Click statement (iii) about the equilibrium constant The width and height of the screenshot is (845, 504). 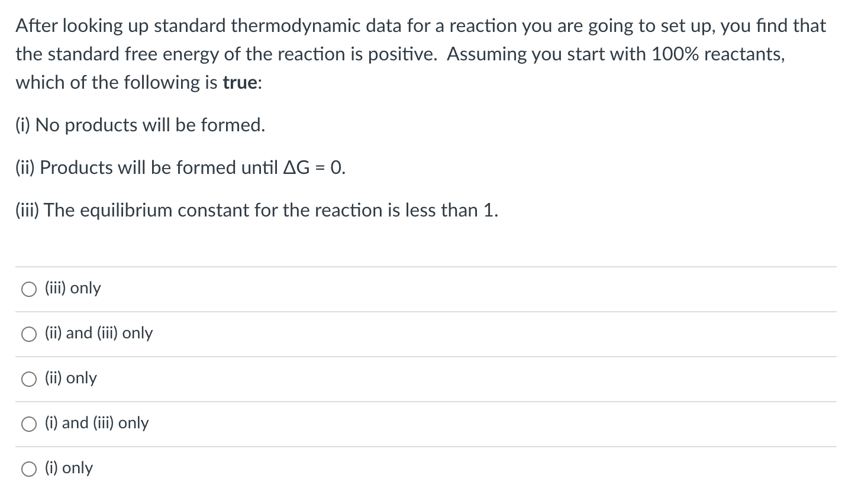(x=257, y=210)
